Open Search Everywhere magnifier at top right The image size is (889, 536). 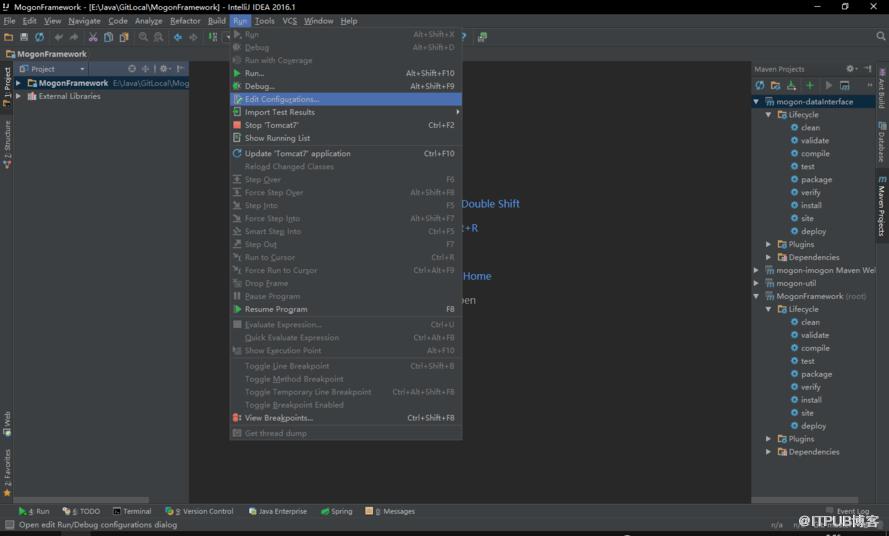[880, 36]
